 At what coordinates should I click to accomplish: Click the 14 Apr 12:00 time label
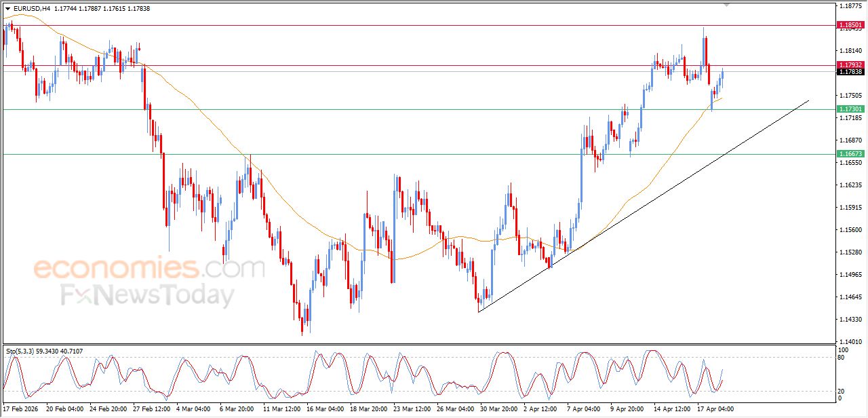(671, 409)
